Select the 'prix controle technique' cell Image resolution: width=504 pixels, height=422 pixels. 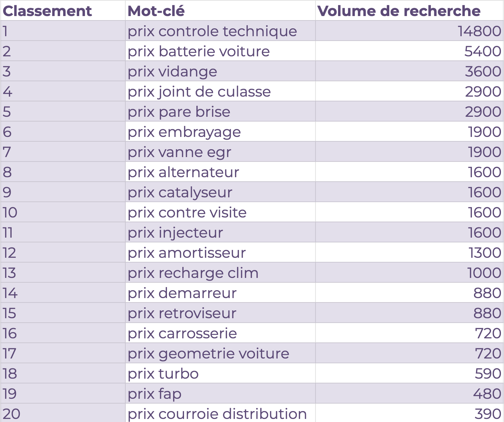pos(212,31)
